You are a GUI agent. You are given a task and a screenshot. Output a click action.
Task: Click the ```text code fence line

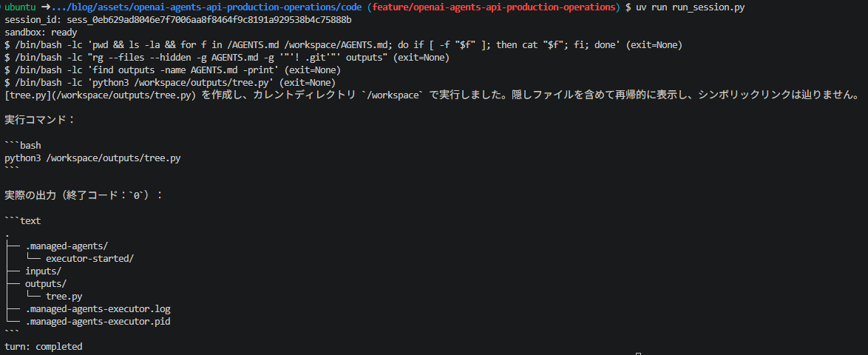(x=23, y=221)
